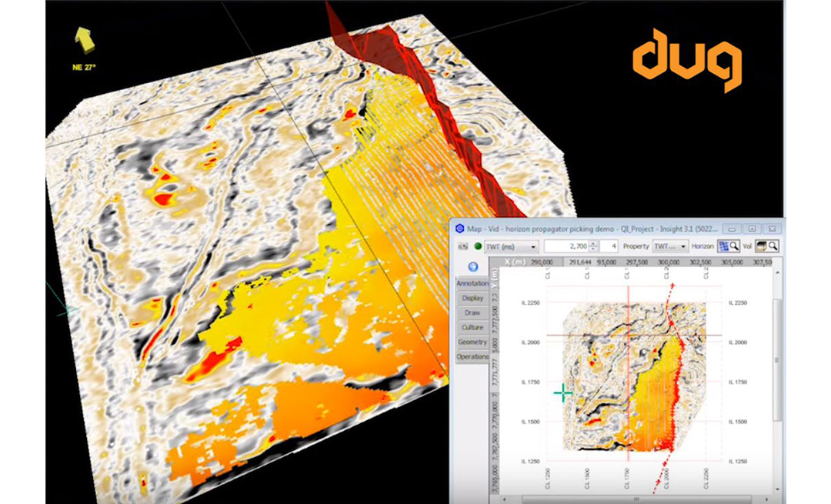Increment the TWT value using the up stepper arrow

click(x=592, y=242)
